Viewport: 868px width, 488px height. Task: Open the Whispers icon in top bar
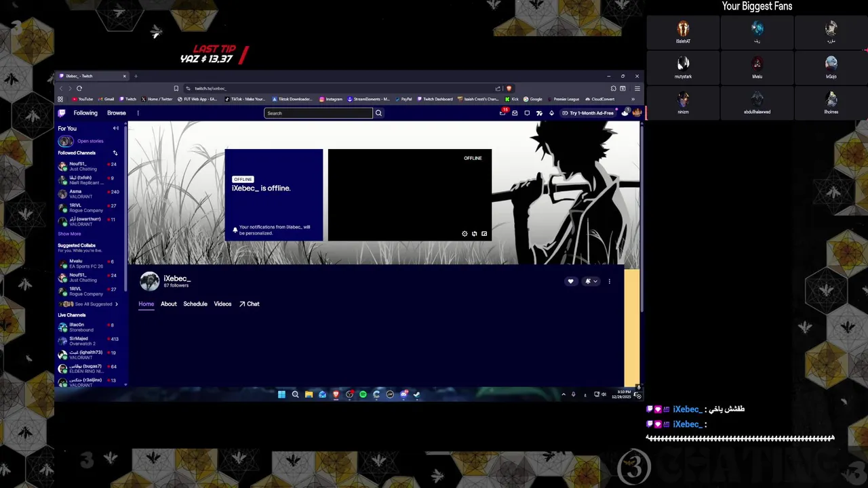pos(527,113)
